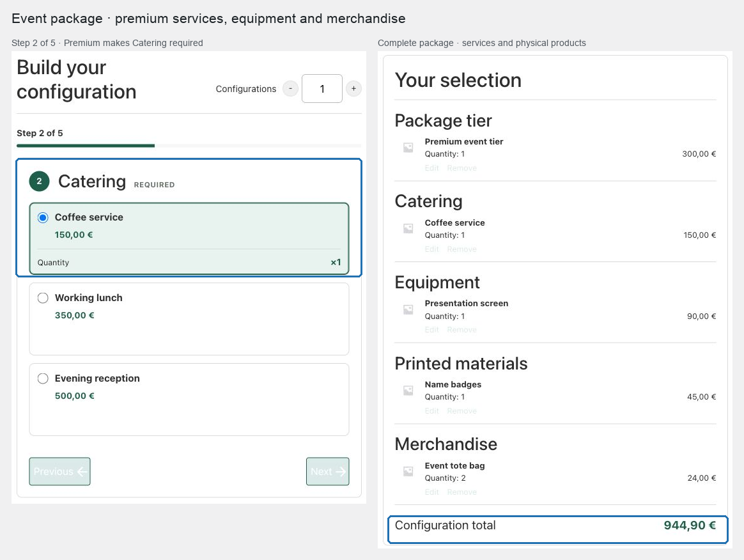Screen dimensions: 744x560
Task: Click the 45,00 € printed materials price
Action: (701, 397)
